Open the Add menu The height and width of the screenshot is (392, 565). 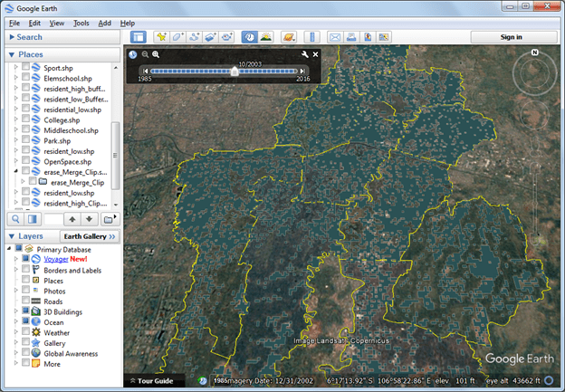(105, 23)
